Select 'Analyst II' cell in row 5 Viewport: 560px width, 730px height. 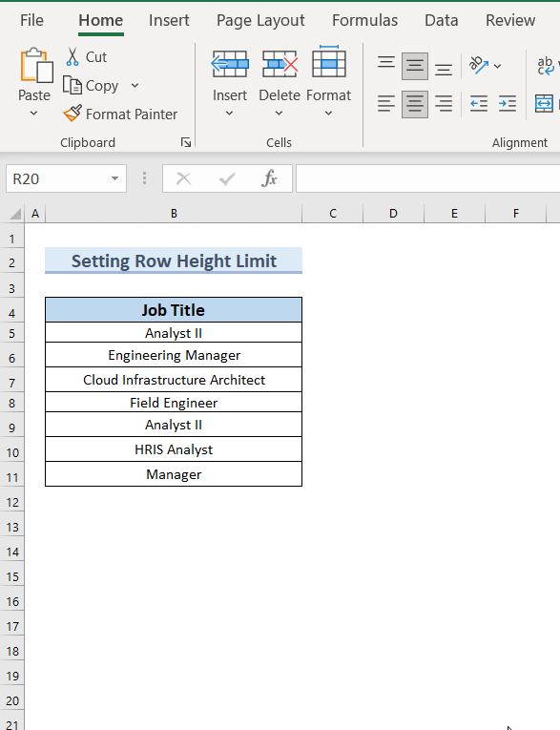point(174,333)
